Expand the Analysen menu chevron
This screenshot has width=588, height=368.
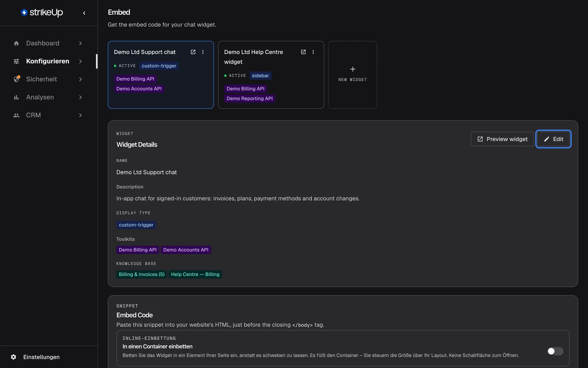point(80,97)
